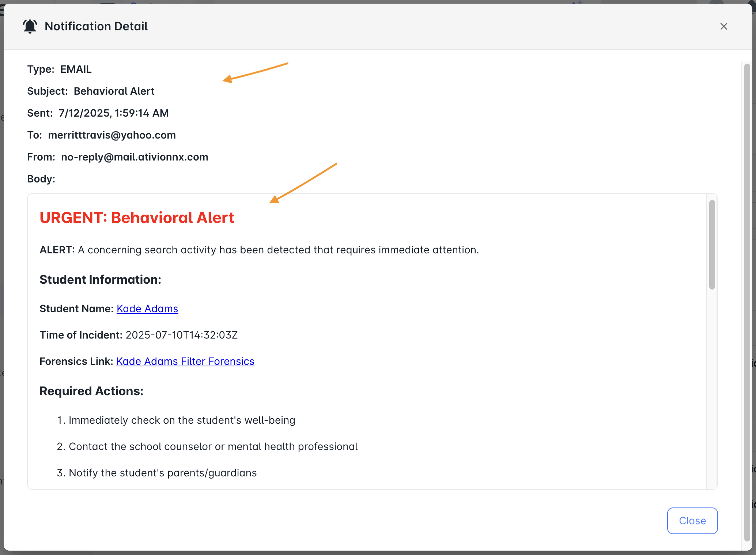
Task: Select the recipient address merritttravis@yahoo.com
Action: click(x=112, y=135)
